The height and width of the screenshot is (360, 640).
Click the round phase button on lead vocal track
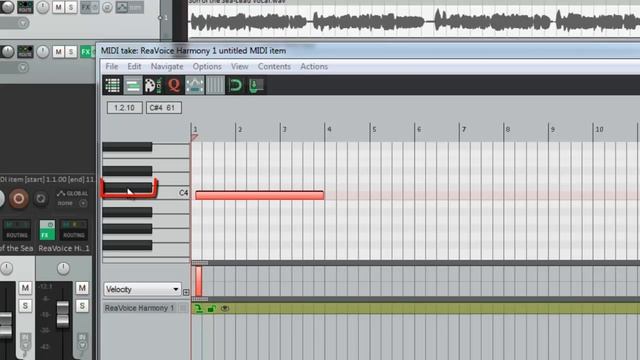tap(107, 7)
